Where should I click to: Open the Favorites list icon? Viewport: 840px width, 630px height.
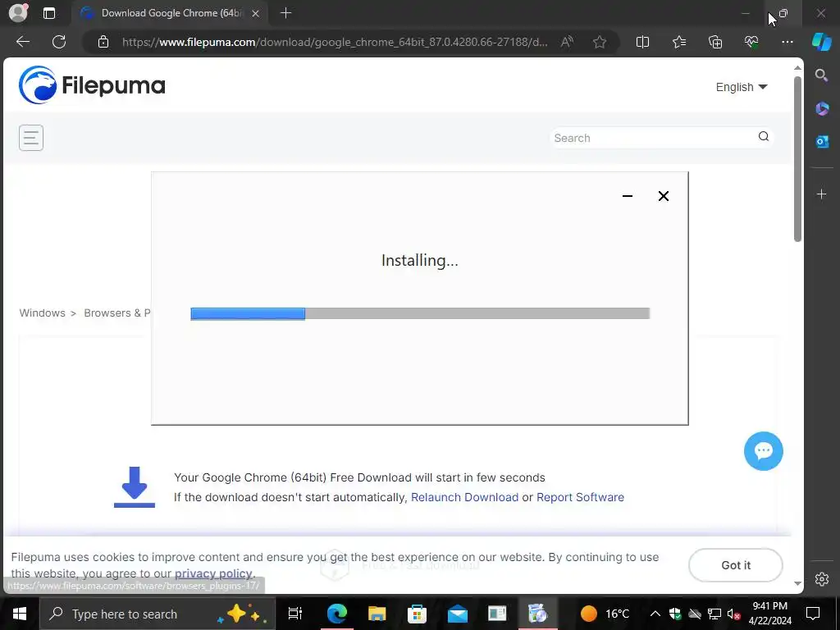678,42
